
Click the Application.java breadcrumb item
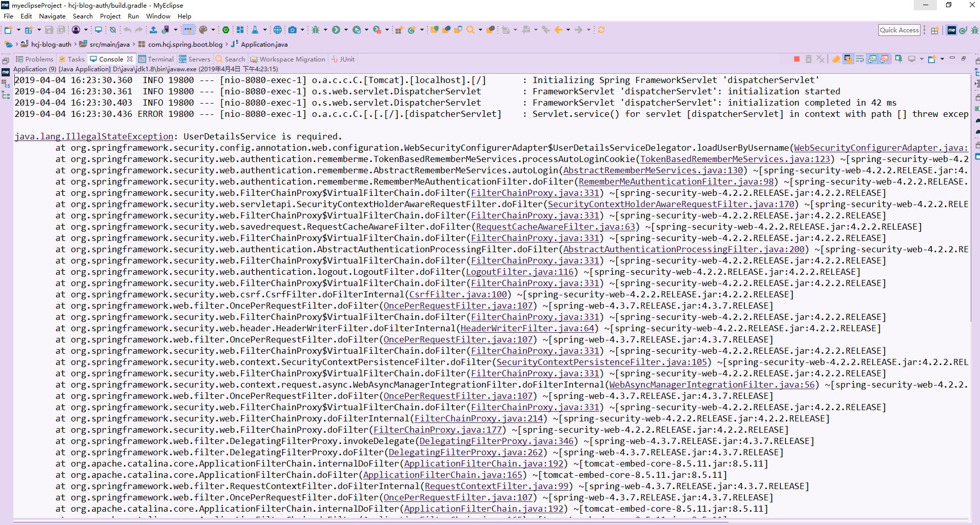(x=260, y=44)
